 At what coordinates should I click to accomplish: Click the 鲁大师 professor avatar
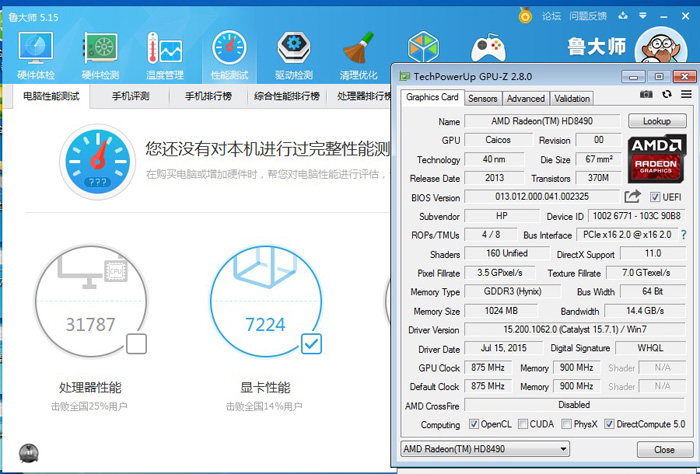(661, 45)
